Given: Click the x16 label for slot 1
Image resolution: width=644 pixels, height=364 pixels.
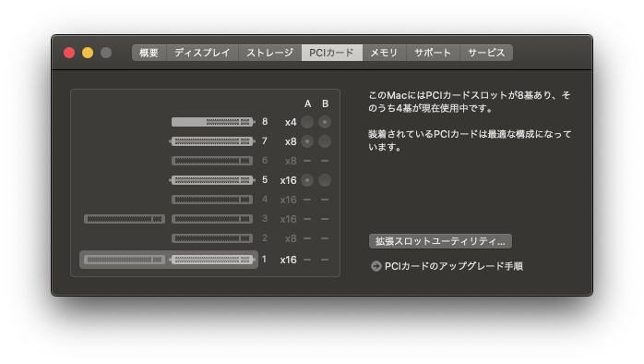Looking at the screenshot, I should pos(288,260).
